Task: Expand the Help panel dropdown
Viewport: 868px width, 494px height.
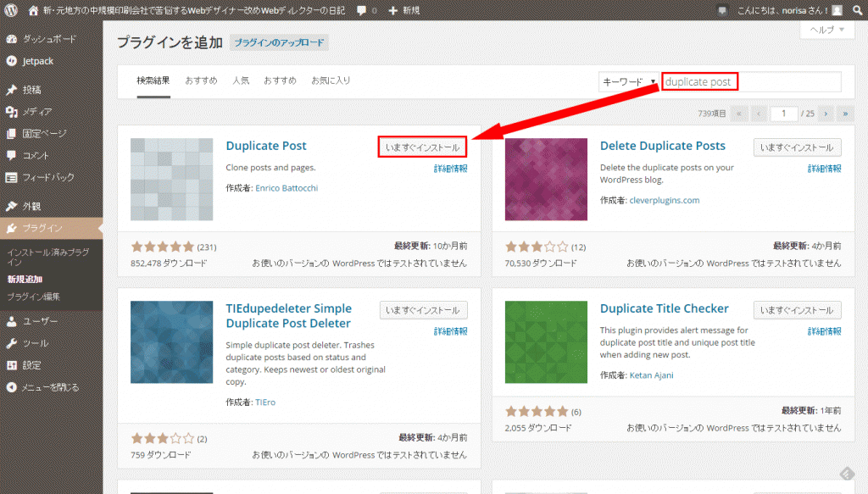Action: click(x=826, y=30)
